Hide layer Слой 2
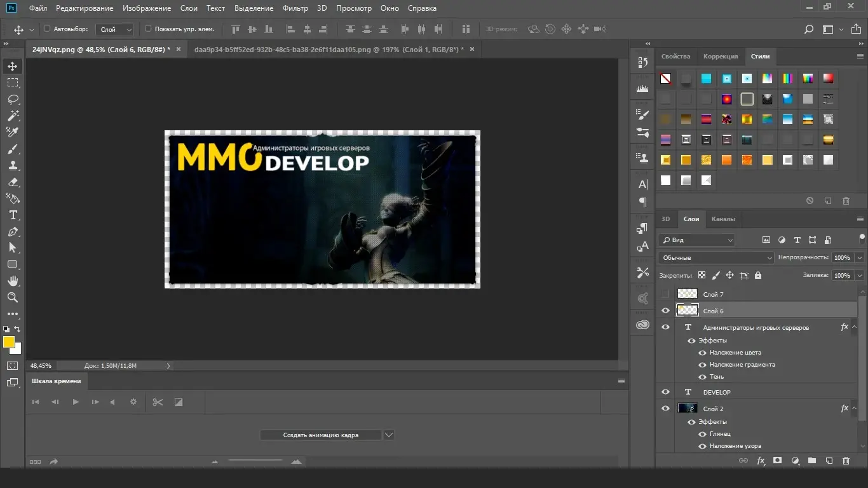868x488 pixels. coord(665,409)
